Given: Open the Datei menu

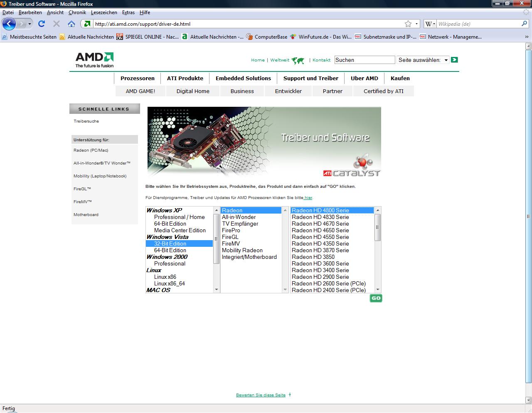Looking at the screenshot, I should 8,12.
